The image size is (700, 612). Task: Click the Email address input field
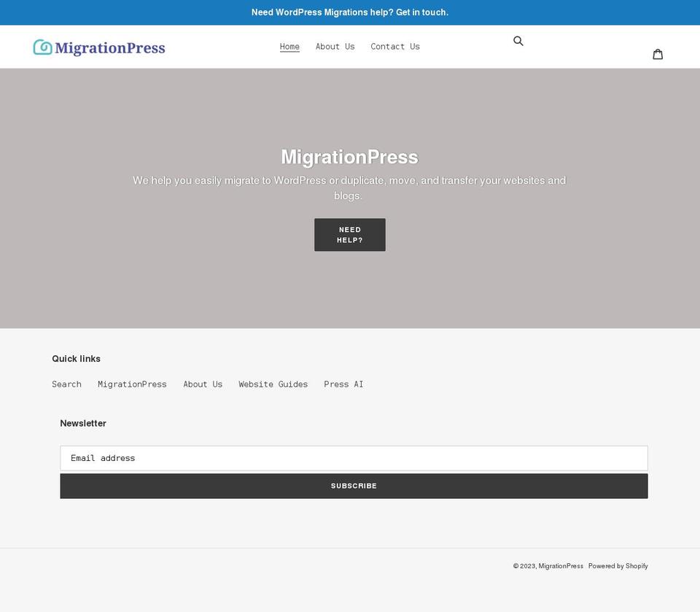click(x=354, y=458)
